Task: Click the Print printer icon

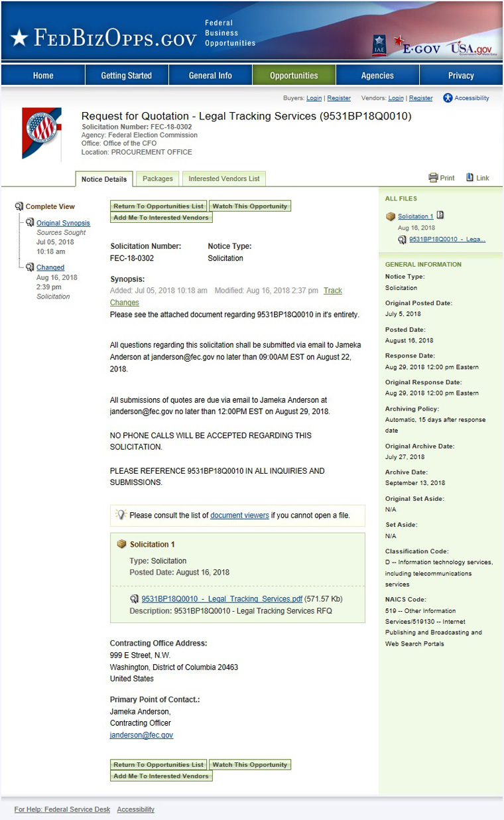Action: pyautogui.click(x=433, y=178)
